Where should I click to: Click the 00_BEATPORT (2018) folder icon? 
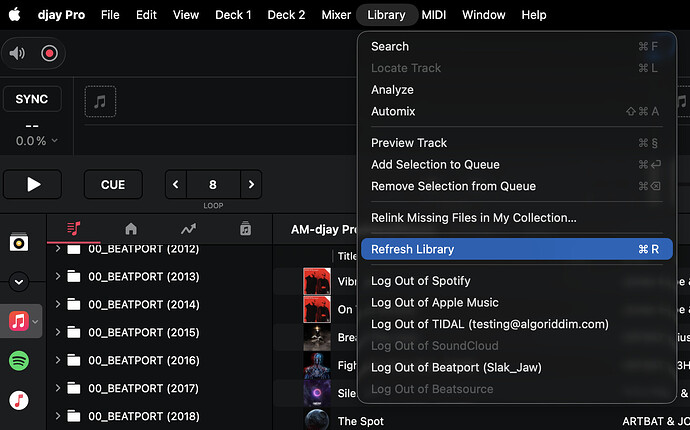pos(74,416)
